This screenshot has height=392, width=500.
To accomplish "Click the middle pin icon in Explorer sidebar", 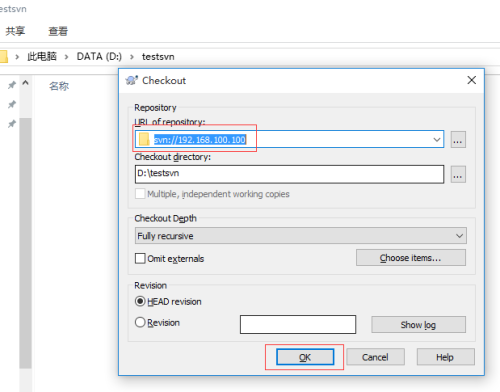I will click(12, 104).
